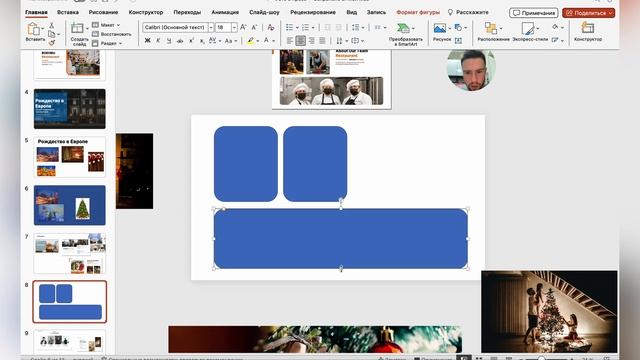Click the Расположение arrange icon
This screenshot has width=640, height=360.
[491, 28]
